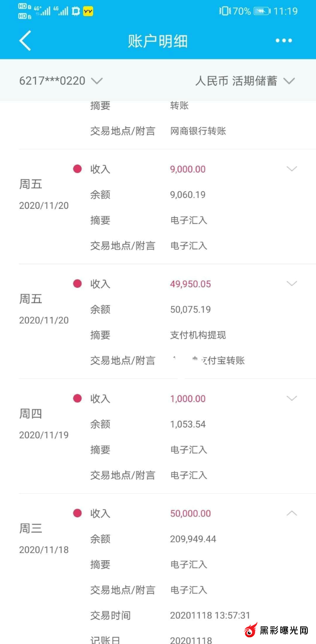
Task: Tap the 账户明细 page title
Action: coord(158,41)
